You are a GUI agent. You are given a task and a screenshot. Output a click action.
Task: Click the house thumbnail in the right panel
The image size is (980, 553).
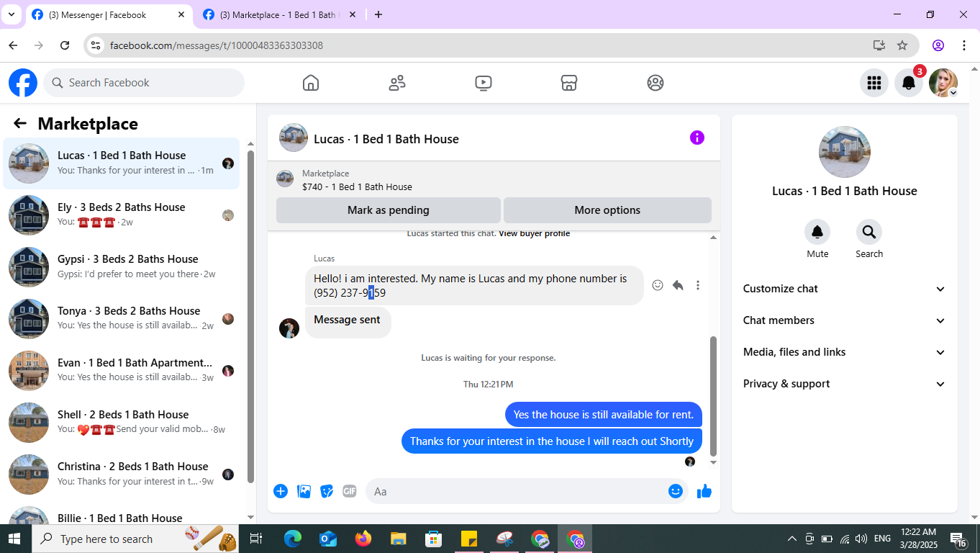[x=845, y=152]
